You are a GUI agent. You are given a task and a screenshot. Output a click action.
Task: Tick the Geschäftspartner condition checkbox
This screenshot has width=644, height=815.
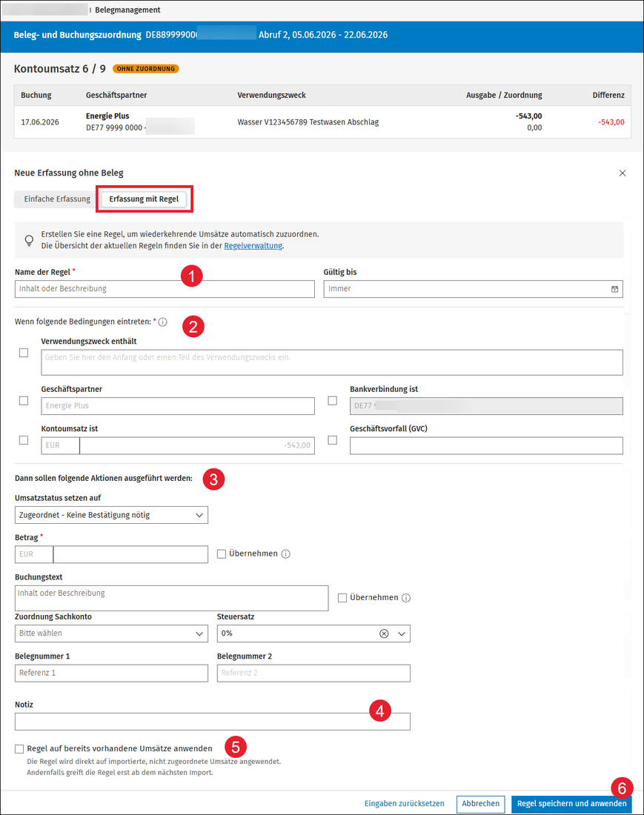tap(24, 401)
